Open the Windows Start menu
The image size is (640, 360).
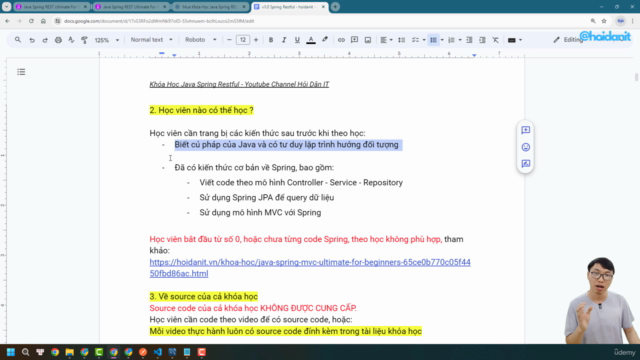click(11, 352)
